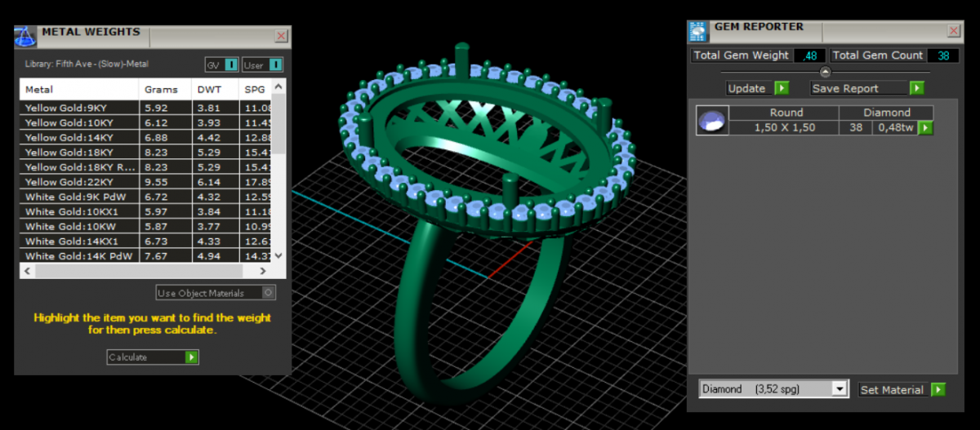The height and width of the screenshot is (430, 980).
Task: Collapse the Gem Reporter header with up arrow
Action: point(825,72)
